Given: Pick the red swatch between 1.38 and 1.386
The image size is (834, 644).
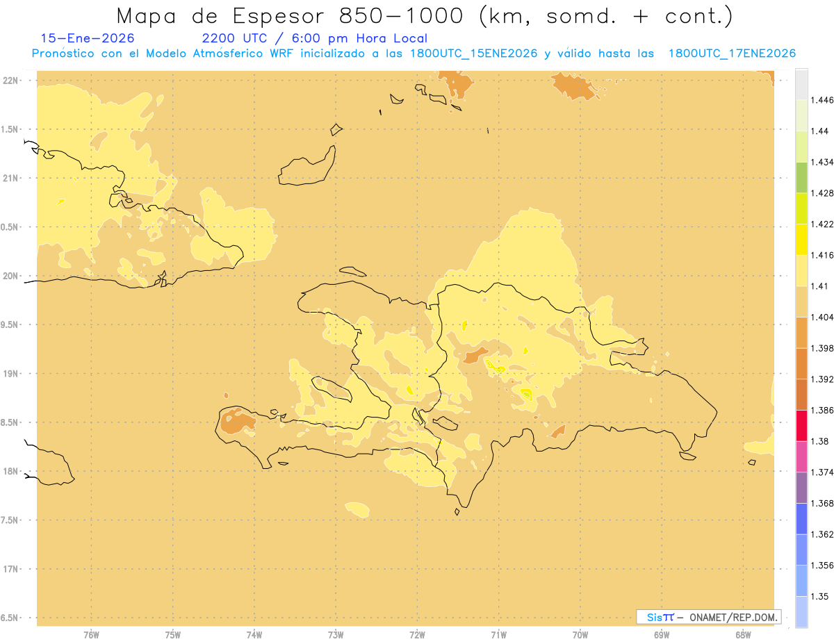Looking at the screenshot, I should pyautogui.click(x=801, y=425).
